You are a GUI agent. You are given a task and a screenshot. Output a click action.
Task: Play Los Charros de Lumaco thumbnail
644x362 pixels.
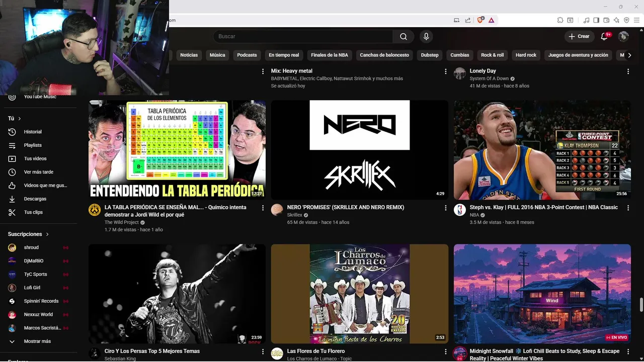pyautogui.click(x=360, y=294)
